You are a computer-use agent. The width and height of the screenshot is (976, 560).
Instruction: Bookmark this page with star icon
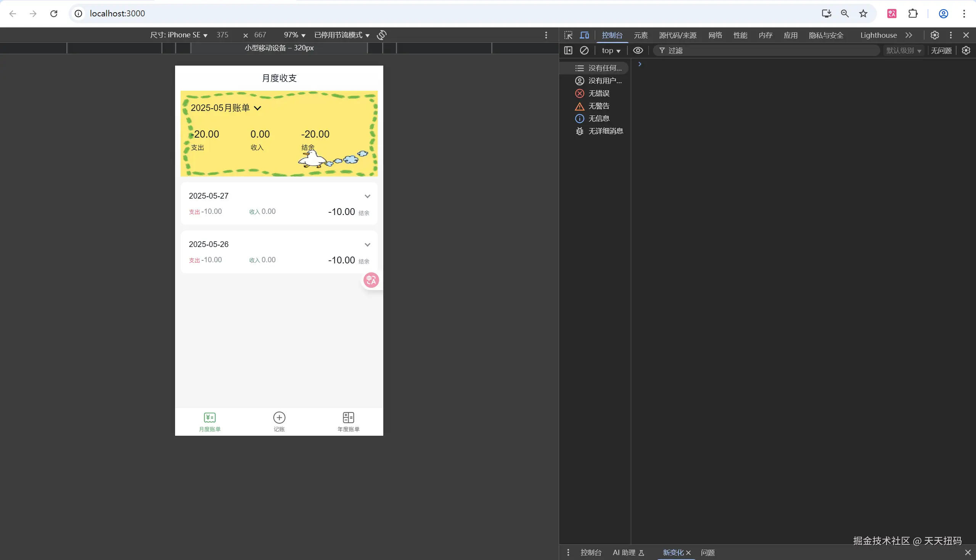[x=863, y=13]
